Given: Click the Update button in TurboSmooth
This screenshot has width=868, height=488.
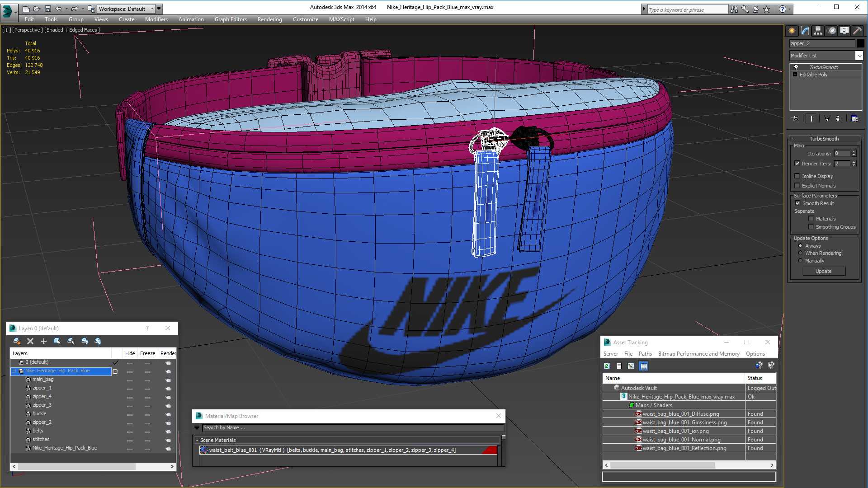Looking at the screenshot, I should [824, 271].
